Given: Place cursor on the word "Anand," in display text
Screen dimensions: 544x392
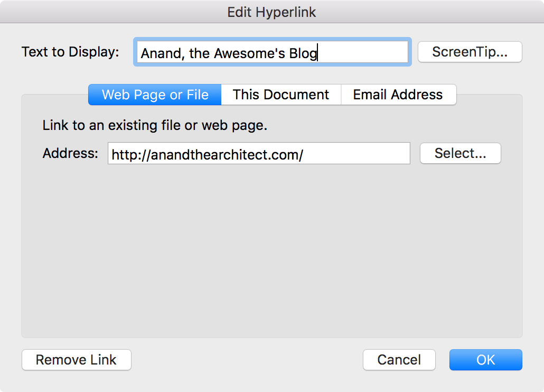Looking at the screenshot, I should (159, 53).
